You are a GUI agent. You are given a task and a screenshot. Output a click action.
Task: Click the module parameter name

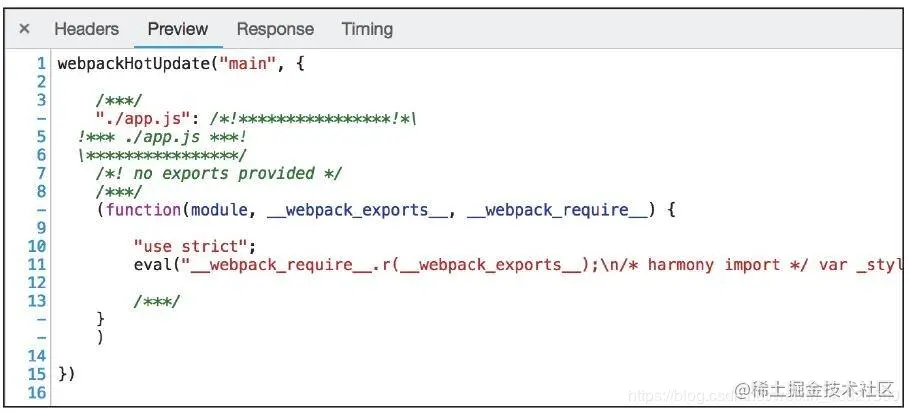[x=219, y=210]
